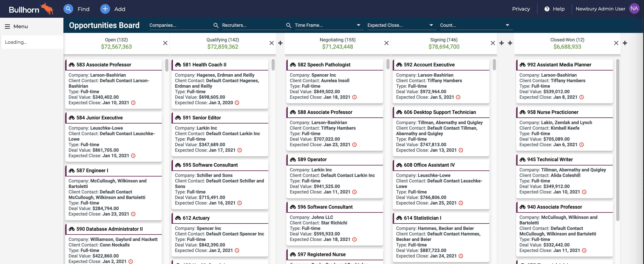Click the Closed-Won column scrollbar
The width and height of the screenshot is (644, 264).
617,140
